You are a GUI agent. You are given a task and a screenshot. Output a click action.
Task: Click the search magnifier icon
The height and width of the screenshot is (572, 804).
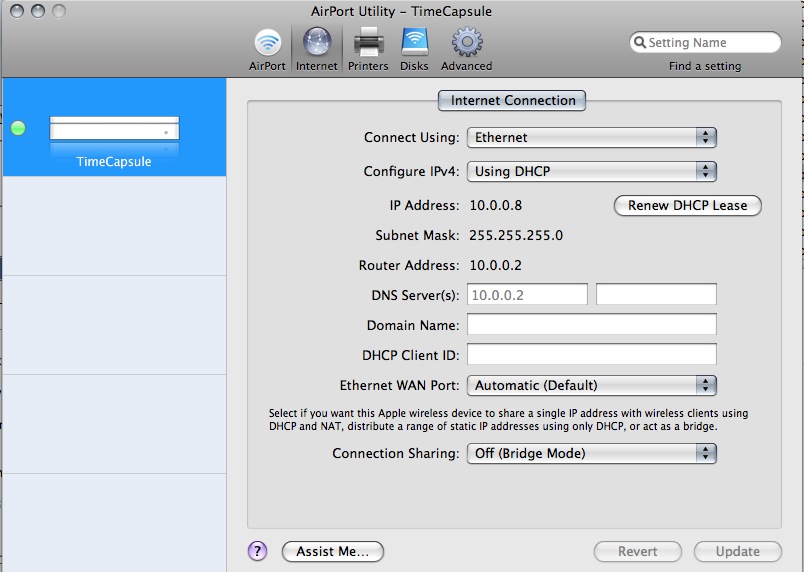coord(639,42)
